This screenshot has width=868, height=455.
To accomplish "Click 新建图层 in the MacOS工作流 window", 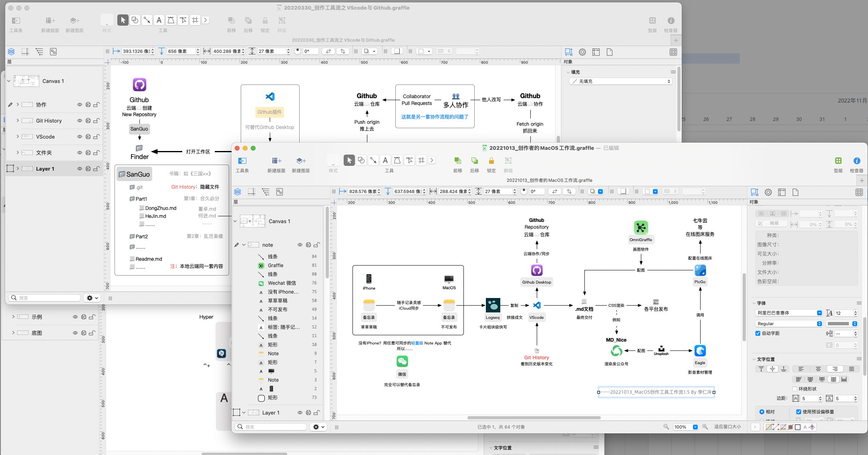I will [301, 161].
